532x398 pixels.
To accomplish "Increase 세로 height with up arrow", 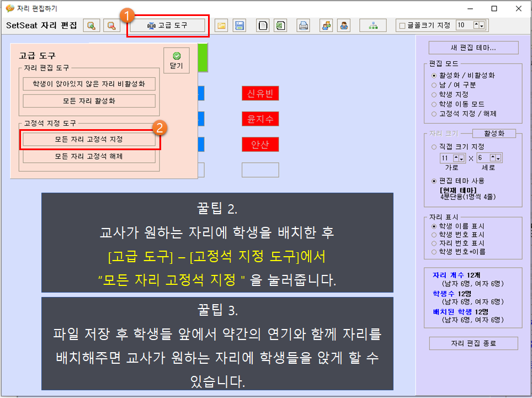I will tap(493, 158).
